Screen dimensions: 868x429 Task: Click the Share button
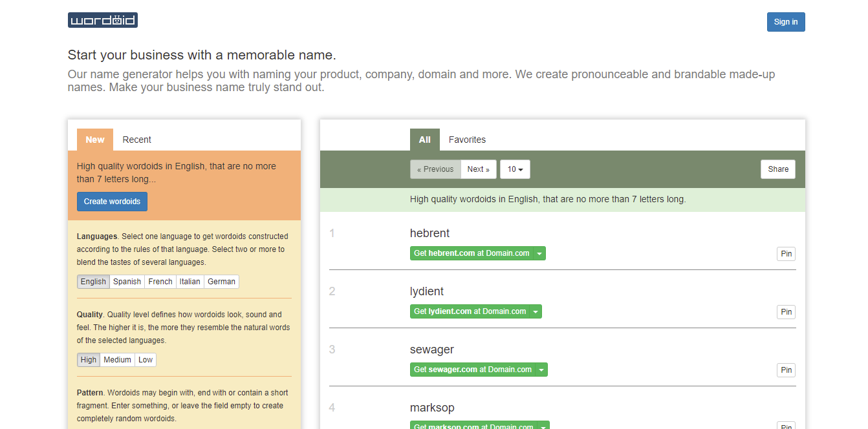coord(777,169)
